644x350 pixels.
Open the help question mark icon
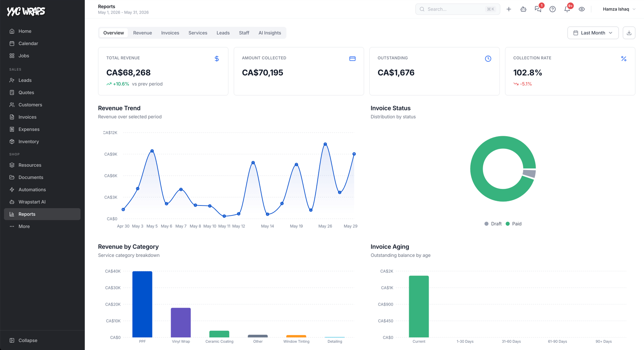553,9
